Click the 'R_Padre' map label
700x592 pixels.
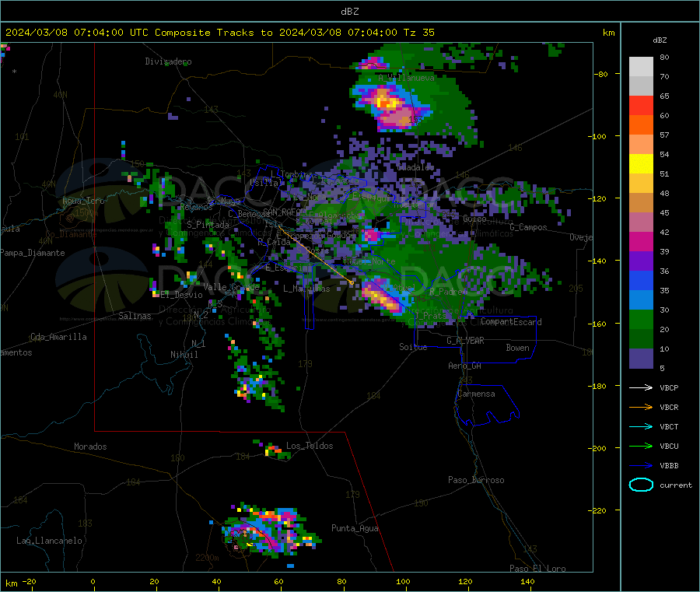point(446,292)
